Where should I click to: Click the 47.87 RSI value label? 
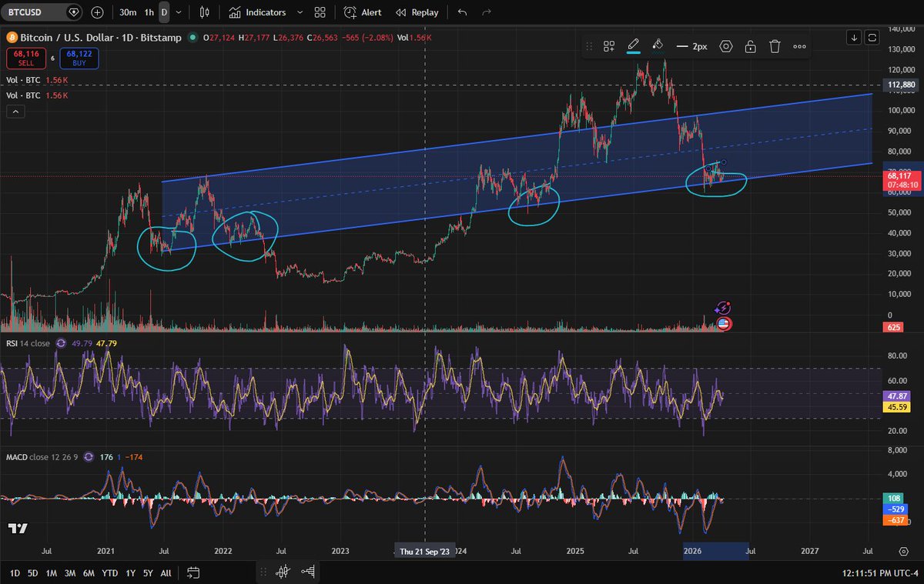[x=898, y=395]
